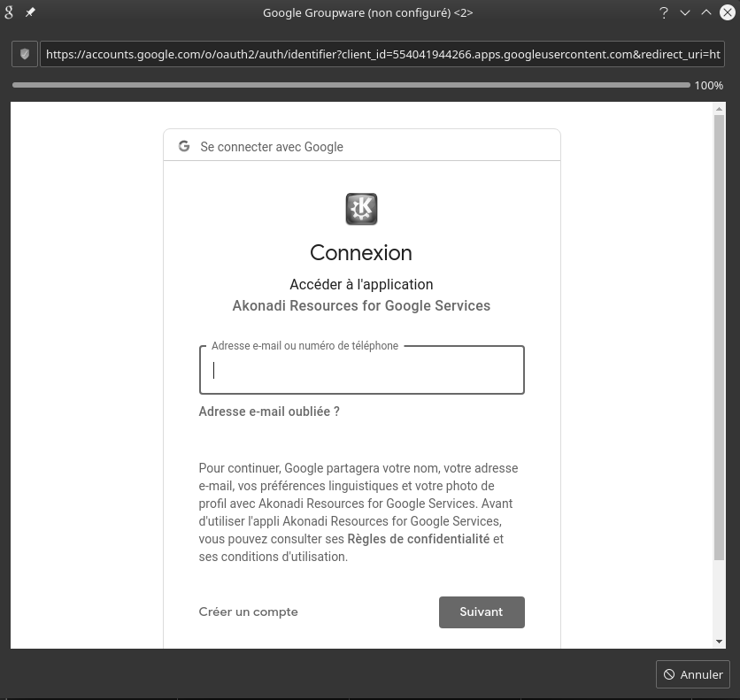The image size is (740, 700).
Task: Click the Google Groupware app icon in title bar
Action: (x=9, y=12)
